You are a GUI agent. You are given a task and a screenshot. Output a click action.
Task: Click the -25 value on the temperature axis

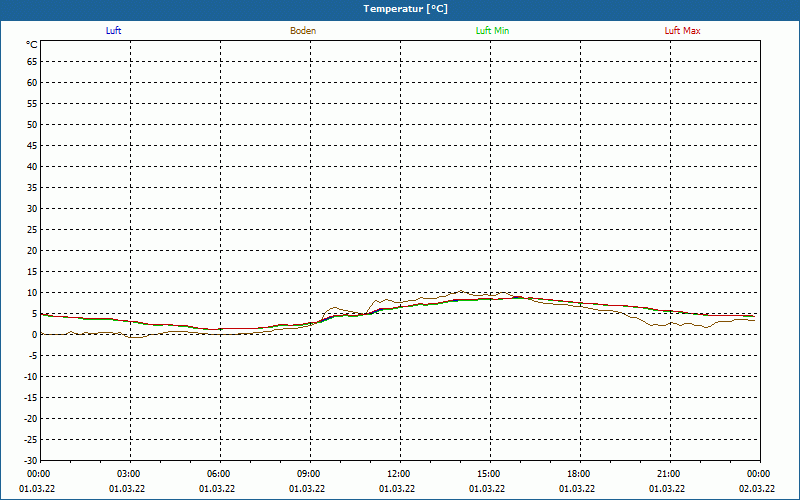(x=31, y=440)
